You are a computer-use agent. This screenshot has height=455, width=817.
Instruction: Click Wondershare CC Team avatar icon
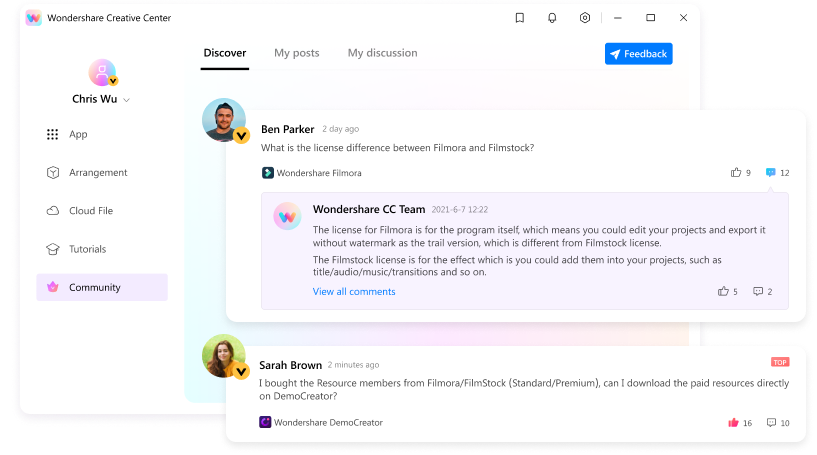(x=288, y=216)
